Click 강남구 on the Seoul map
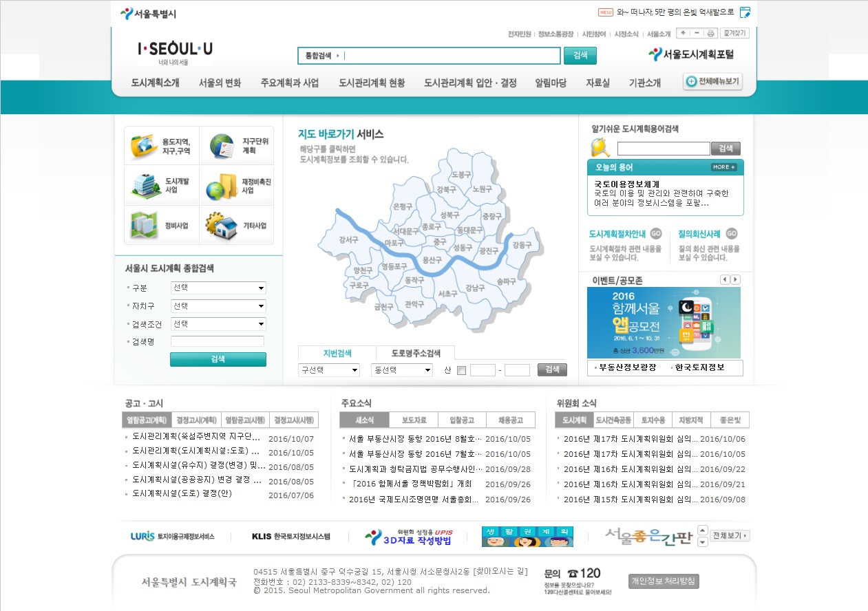 click(475, 288)
